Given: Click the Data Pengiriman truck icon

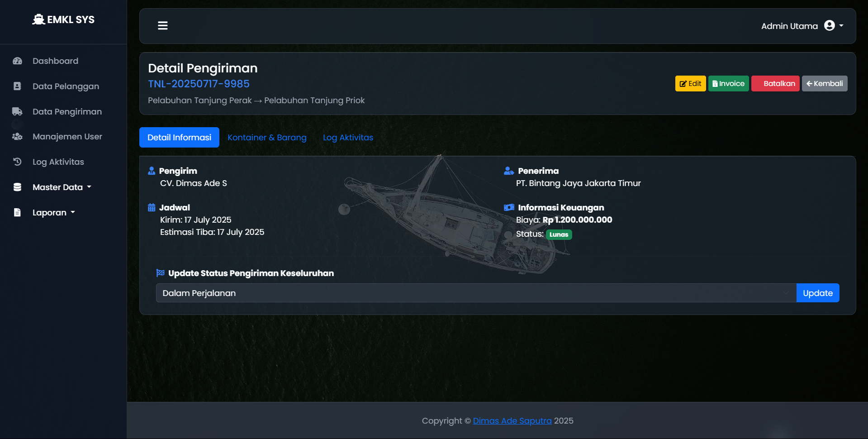Looking at the screenshot, I should tap(17, 111).
